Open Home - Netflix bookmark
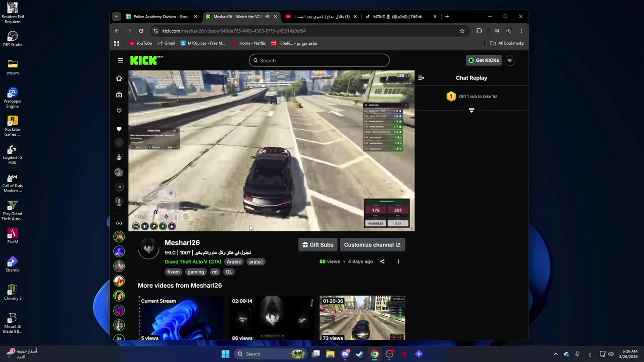 (x=249, y=43)
